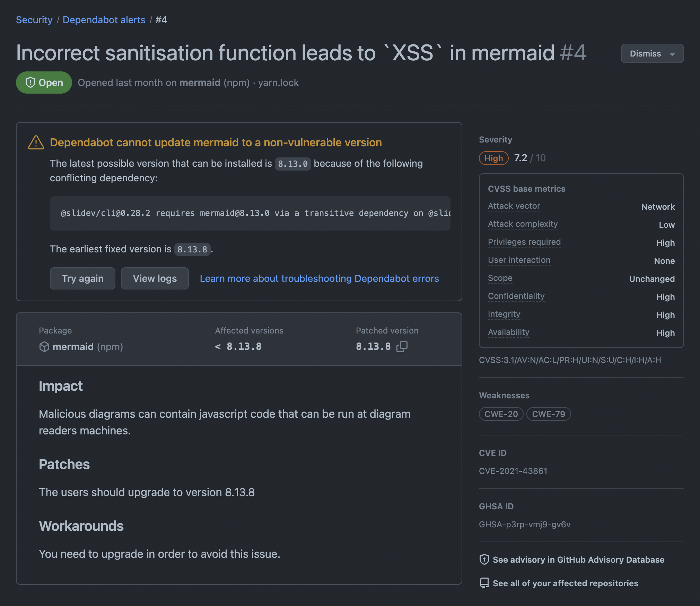
Task: Click the mermaid package cube icon
Action: [44, 347]
